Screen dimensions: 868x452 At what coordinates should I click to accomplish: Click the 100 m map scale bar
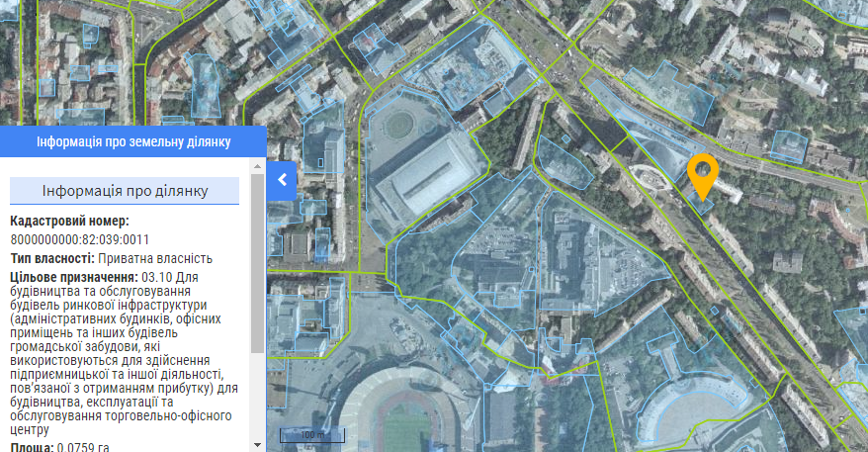click(311, 435)
